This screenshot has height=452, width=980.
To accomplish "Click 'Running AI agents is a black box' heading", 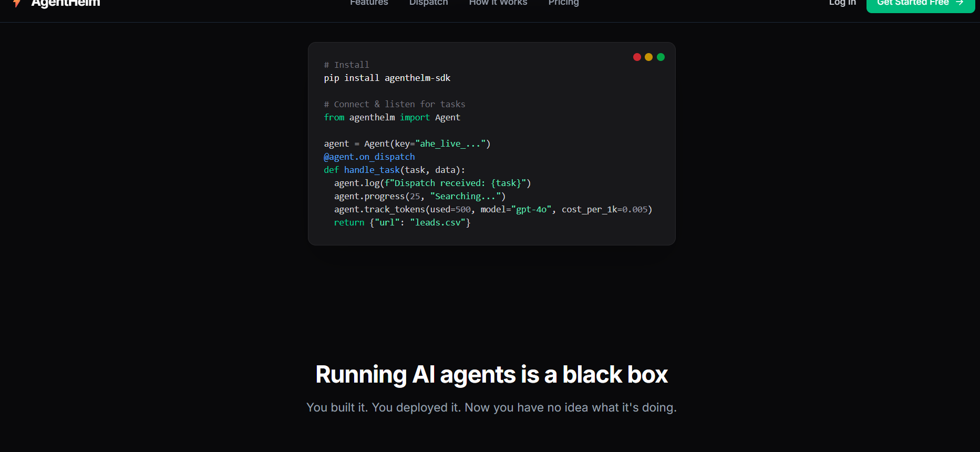I will point(491,375).
